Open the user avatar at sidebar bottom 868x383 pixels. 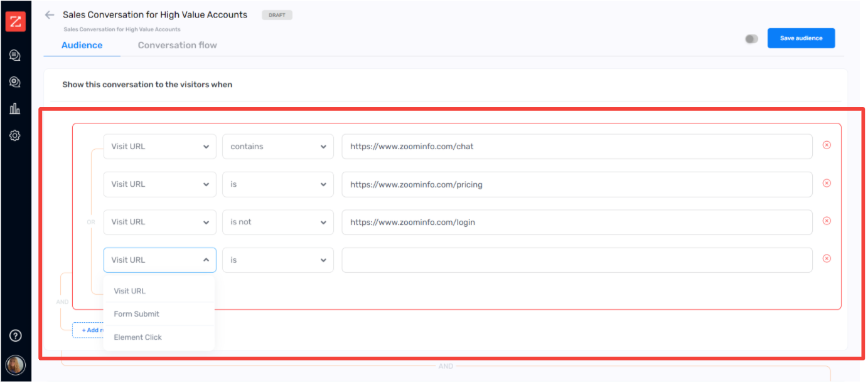click(15, 365)
